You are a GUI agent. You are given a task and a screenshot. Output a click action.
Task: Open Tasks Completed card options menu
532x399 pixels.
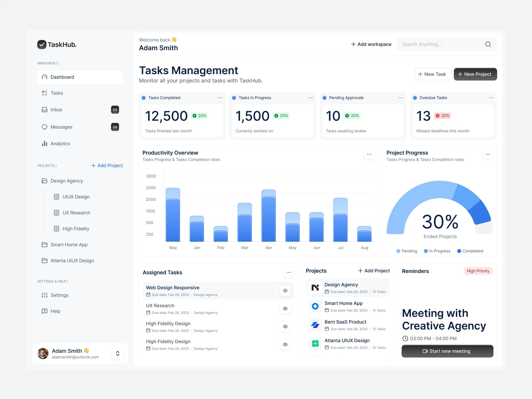pyautogui.click(x=220, y=98)
